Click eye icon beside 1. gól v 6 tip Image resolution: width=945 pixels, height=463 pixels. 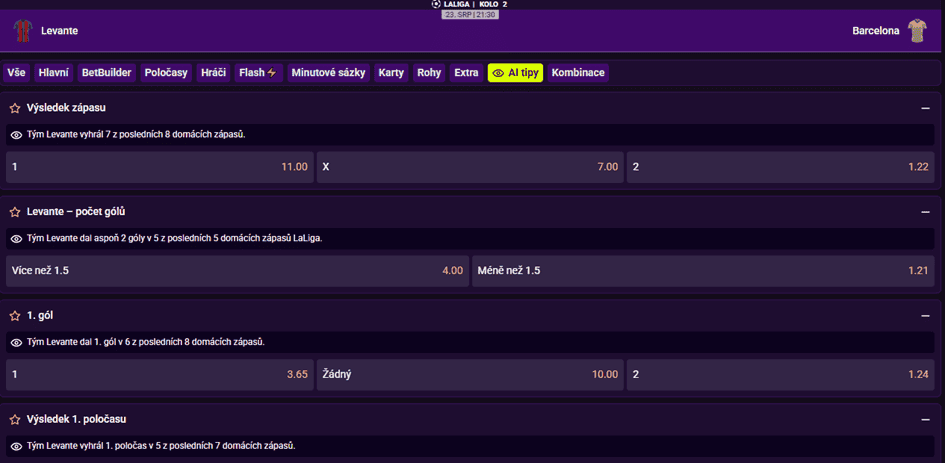click(17, 342)
